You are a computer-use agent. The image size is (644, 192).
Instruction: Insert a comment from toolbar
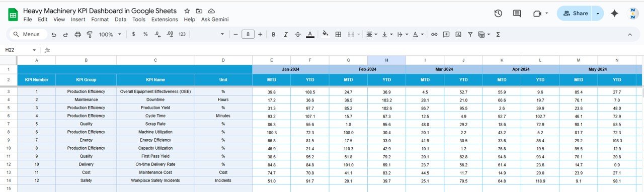click(x=446, y=34)
